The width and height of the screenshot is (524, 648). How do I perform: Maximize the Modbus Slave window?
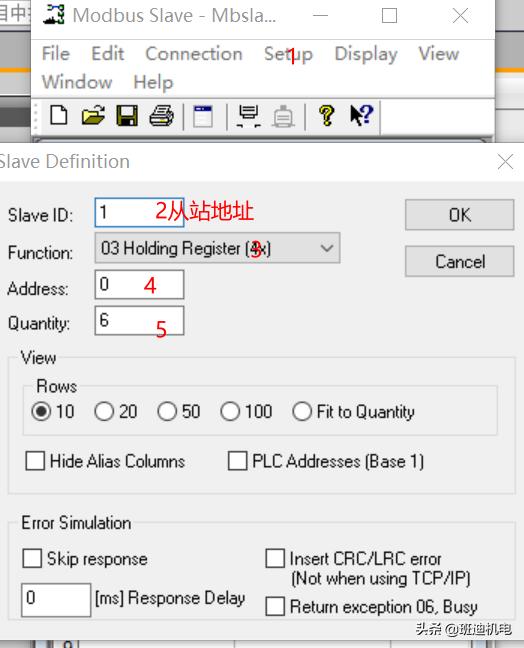(x=389, y=16)
